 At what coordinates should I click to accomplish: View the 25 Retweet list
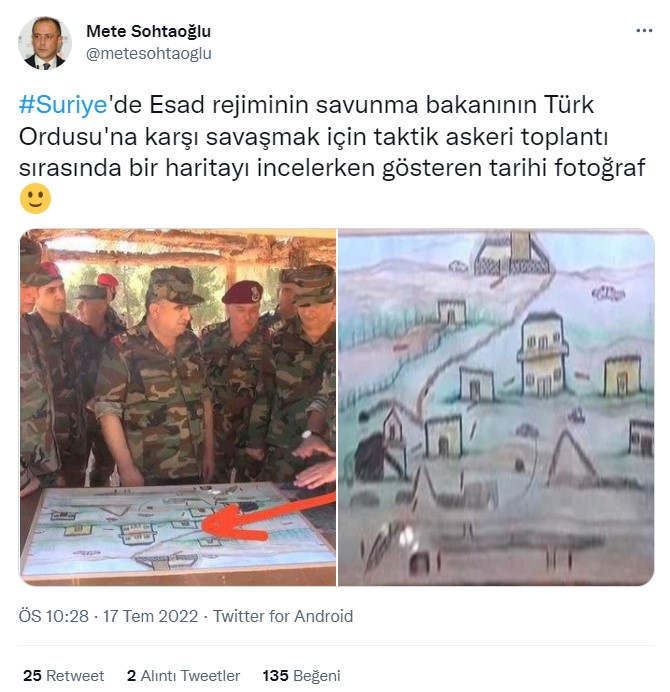tap(64, 676)
